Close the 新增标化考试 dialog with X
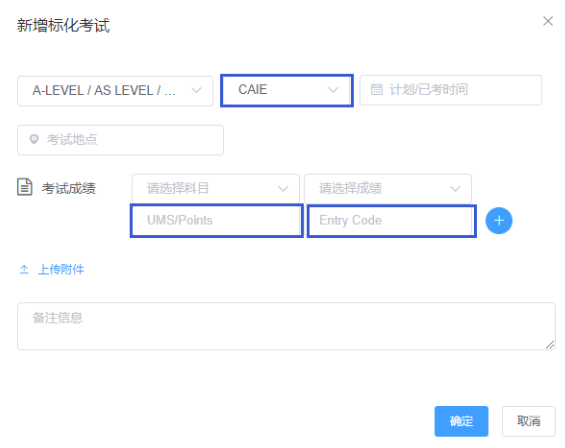Screen dimensions: 565x448 548,21
